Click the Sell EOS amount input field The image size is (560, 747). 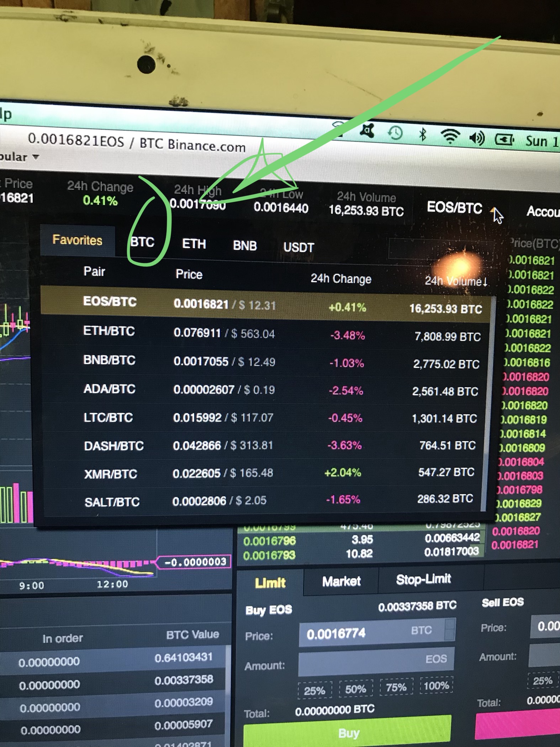pyautogui.click(x=544, y=655)
